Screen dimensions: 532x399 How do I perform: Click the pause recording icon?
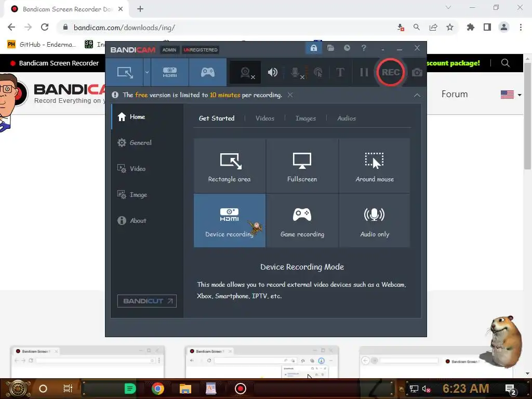364,72
